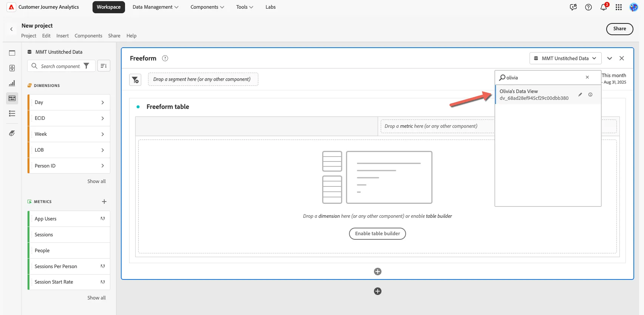Open the Components top nav menu
644x315 pixels.
pyautogui.click(x=207, y=7)
